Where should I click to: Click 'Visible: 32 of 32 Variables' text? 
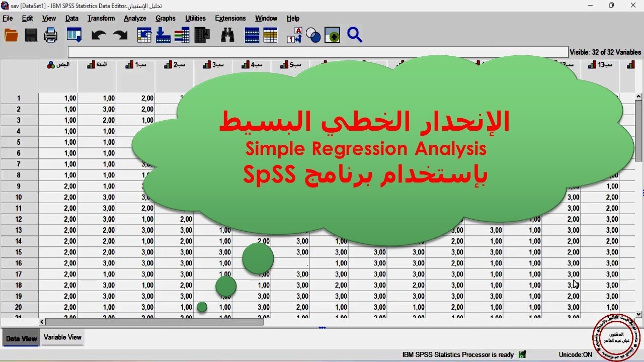tap(605, 52)
